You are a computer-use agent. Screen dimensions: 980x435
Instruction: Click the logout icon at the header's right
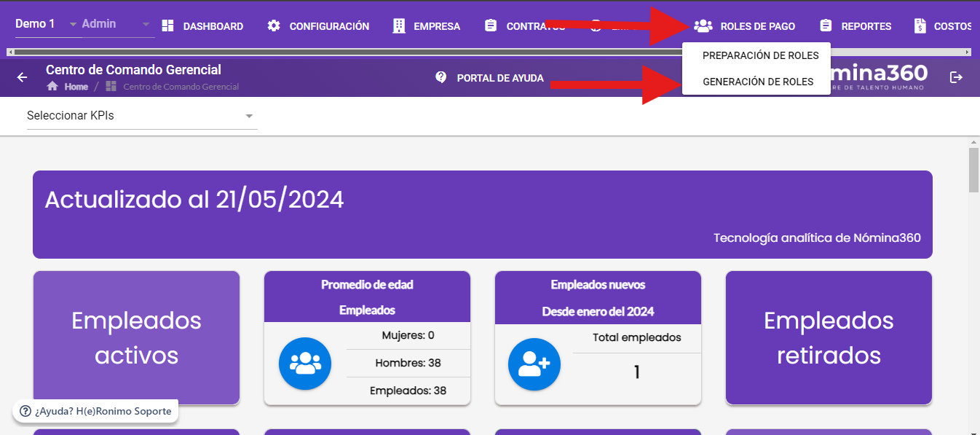957,77
